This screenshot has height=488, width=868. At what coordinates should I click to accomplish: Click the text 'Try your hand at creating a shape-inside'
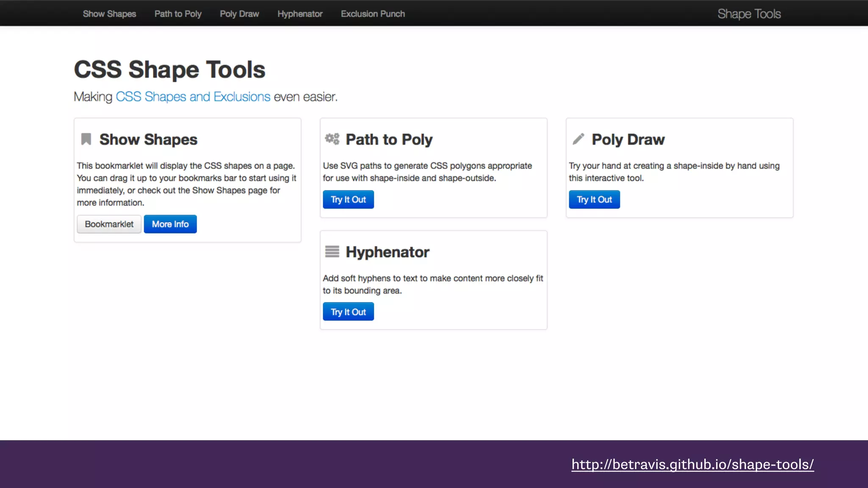646,166
